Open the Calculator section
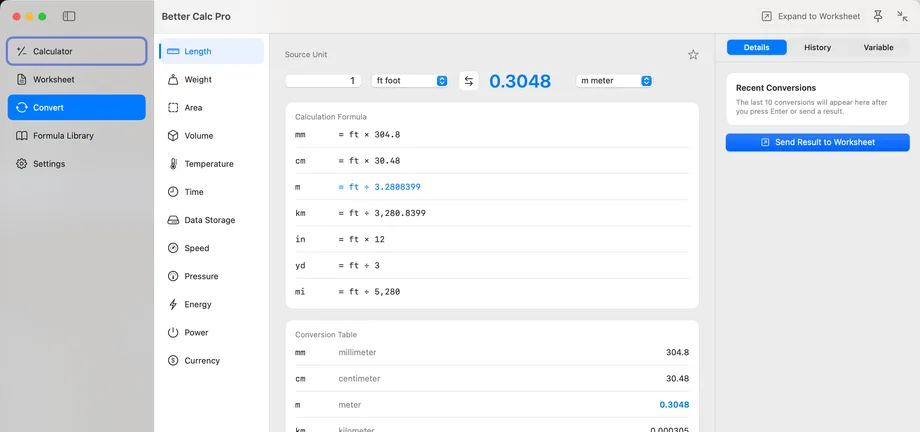The width and height of the screenshot is (920, 432). pos(76,51)
